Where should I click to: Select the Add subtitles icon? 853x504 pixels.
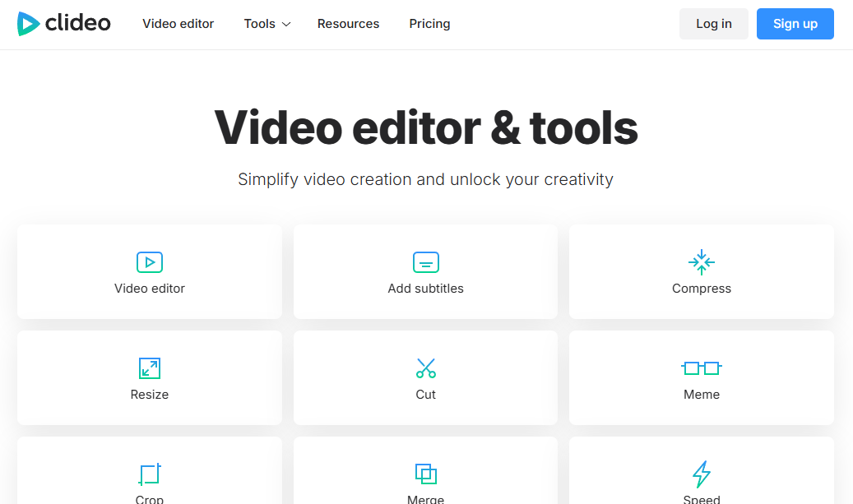(x=425, y=262)
